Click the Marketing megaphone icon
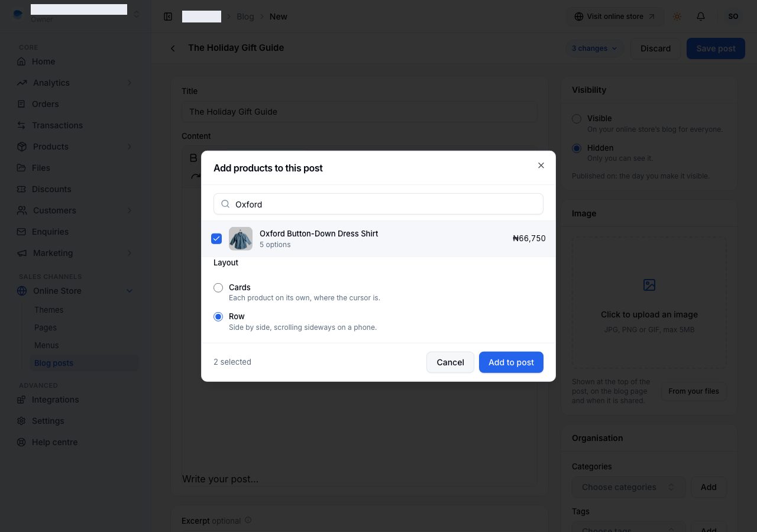Screen dimensions: 757x532 coord(22,253)
